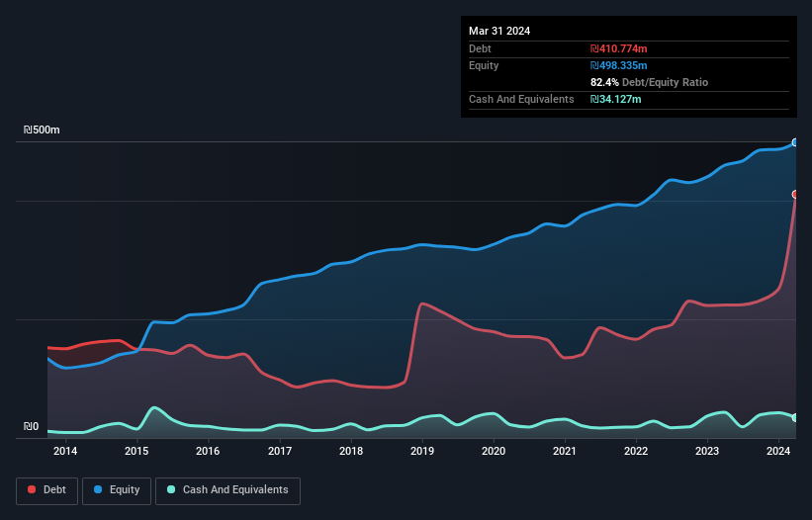The image size is (812, 520).
Task: Click the 2017 x-axis label
Action: (280, 451)
